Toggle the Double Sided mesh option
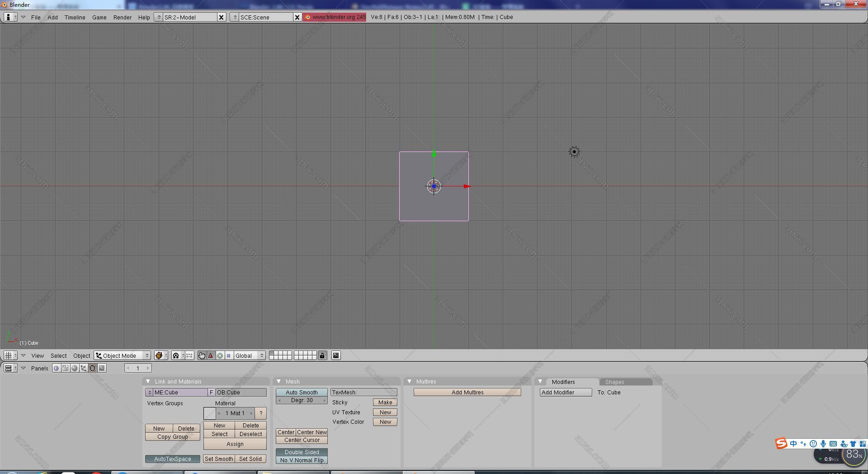This screenshot has width=868, height=474. coord(302,452)
